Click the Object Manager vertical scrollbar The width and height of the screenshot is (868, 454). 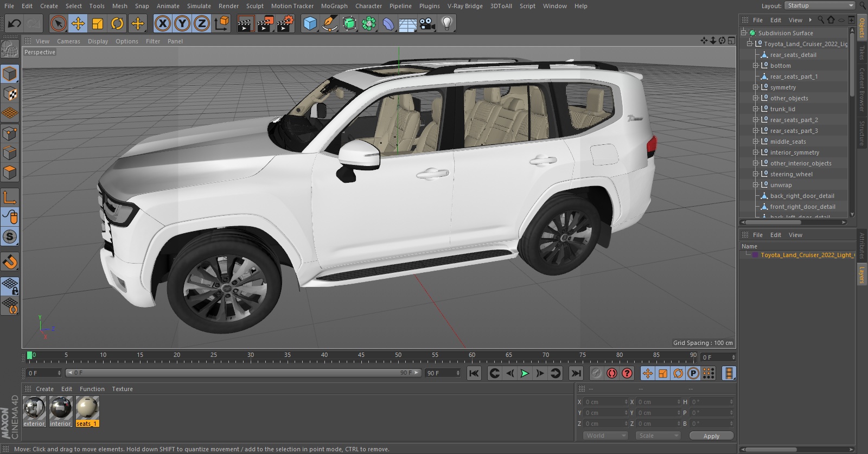pos(852,65)
